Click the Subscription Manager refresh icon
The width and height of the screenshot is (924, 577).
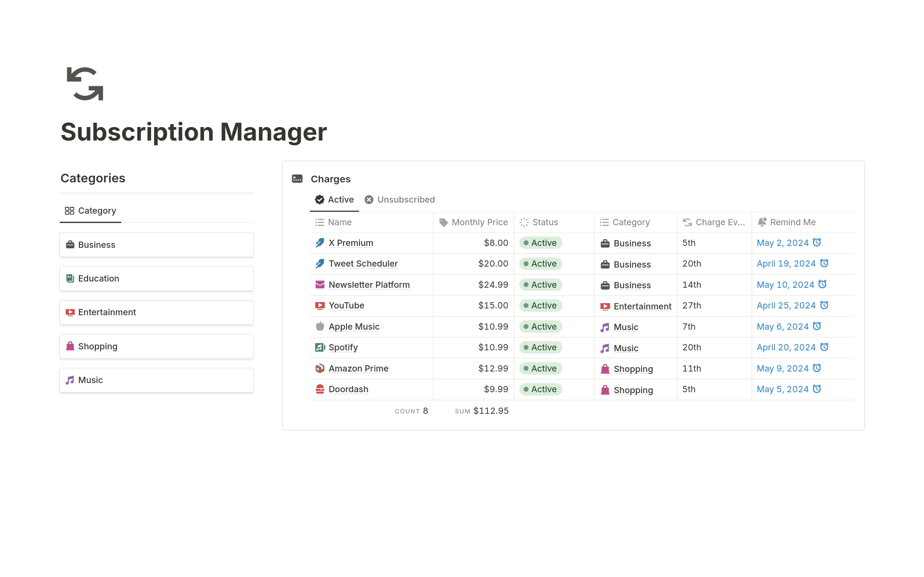point(84,82)
